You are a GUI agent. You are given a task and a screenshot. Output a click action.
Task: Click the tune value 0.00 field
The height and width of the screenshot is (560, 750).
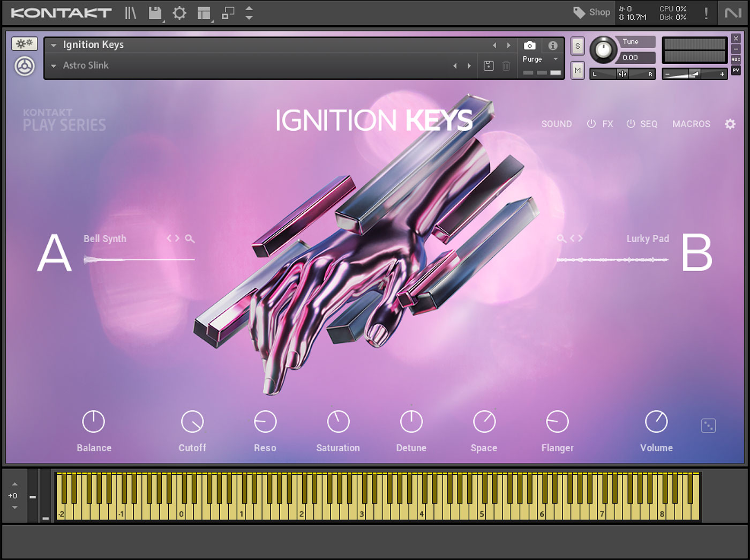point(637,57)
